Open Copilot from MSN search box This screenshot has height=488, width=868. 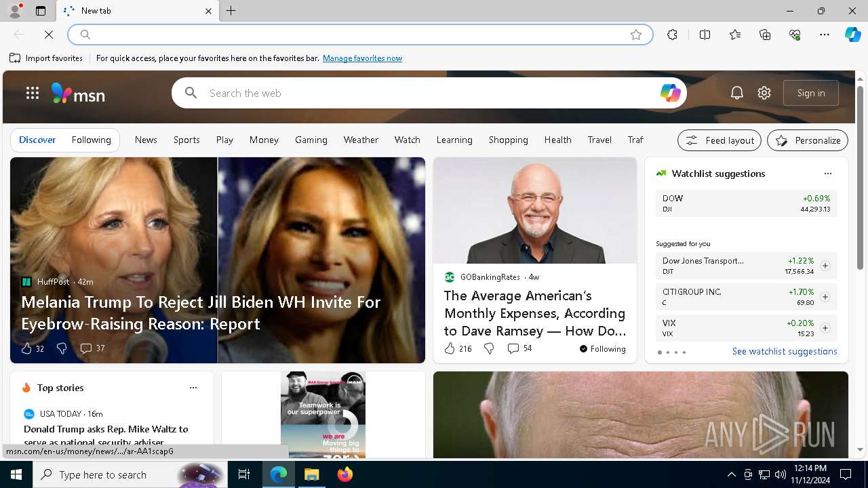pyautogui.click(x=670, y=93)
